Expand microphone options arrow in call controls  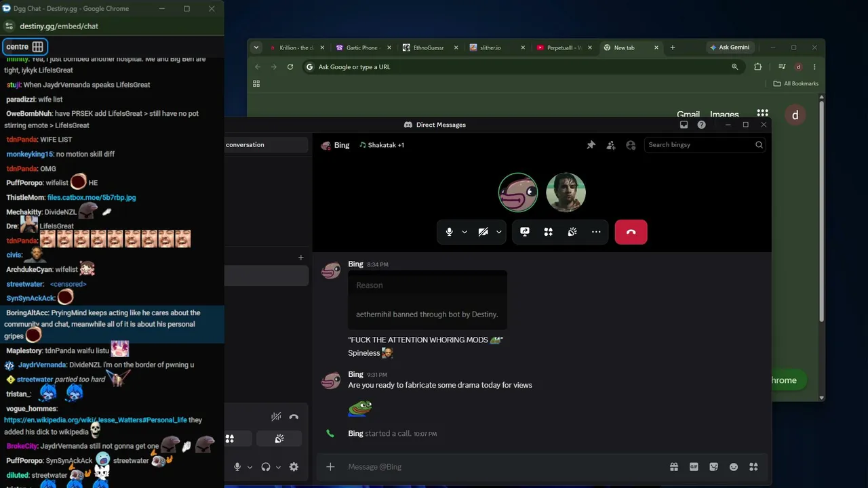tap(465, 232)
